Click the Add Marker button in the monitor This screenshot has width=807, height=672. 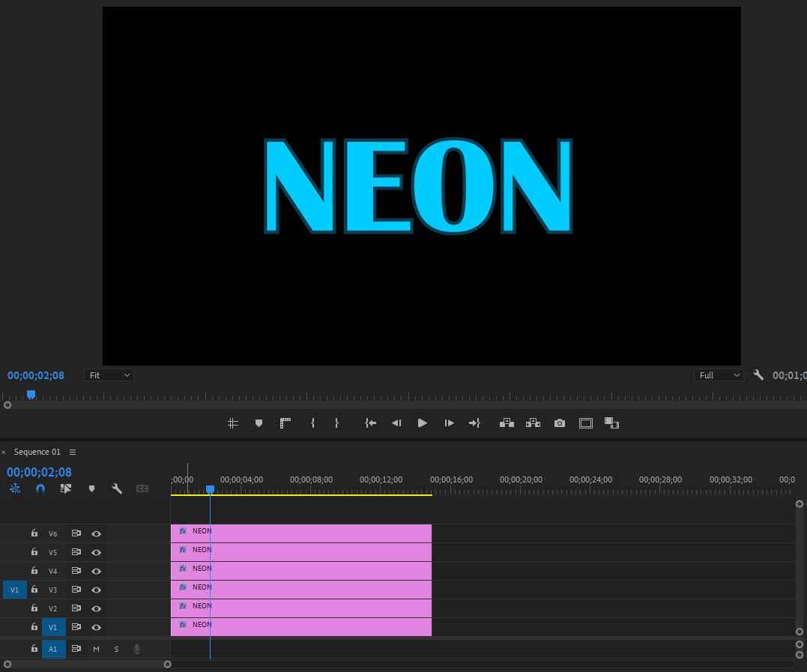tap(259, 423)
